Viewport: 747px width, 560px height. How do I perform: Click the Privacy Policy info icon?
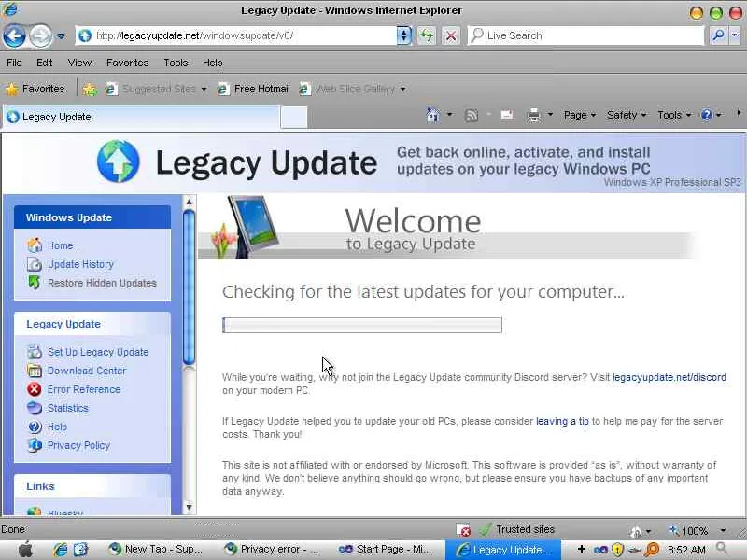click(35, 445)
